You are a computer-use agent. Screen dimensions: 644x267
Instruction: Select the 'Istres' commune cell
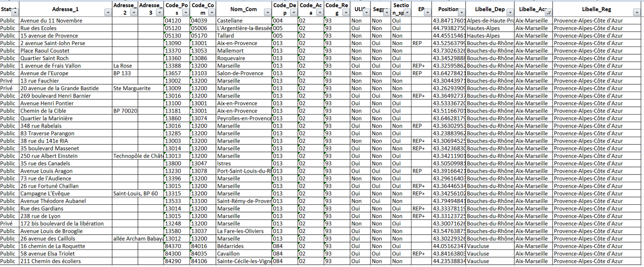[x=244, y=163]
